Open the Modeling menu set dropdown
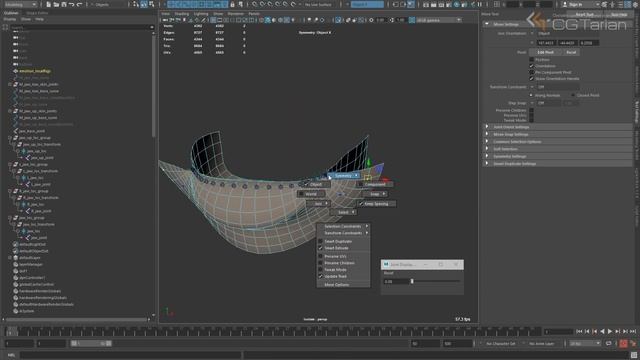The width and height of the screenshot is (640, 360). click(20, 4)
